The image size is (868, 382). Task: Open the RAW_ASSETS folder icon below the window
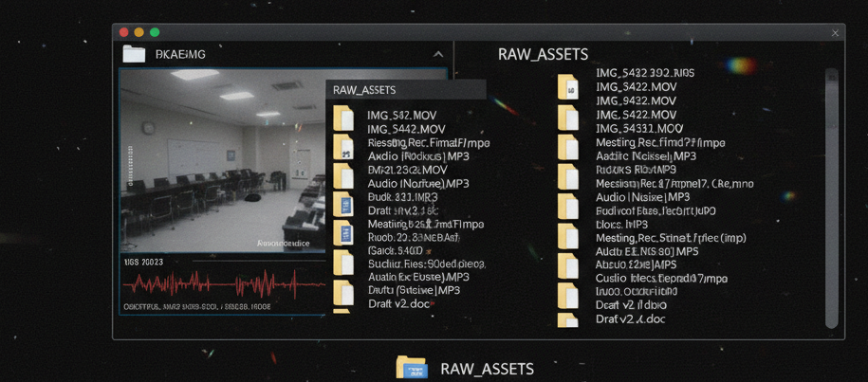pyautogui.click(x=412, y=369)
